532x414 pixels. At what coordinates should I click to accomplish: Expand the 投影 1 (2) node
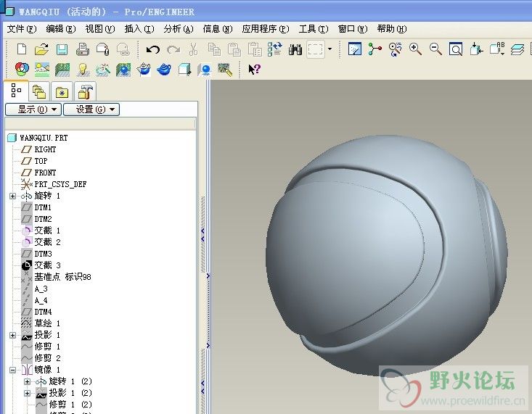(27, 393)
